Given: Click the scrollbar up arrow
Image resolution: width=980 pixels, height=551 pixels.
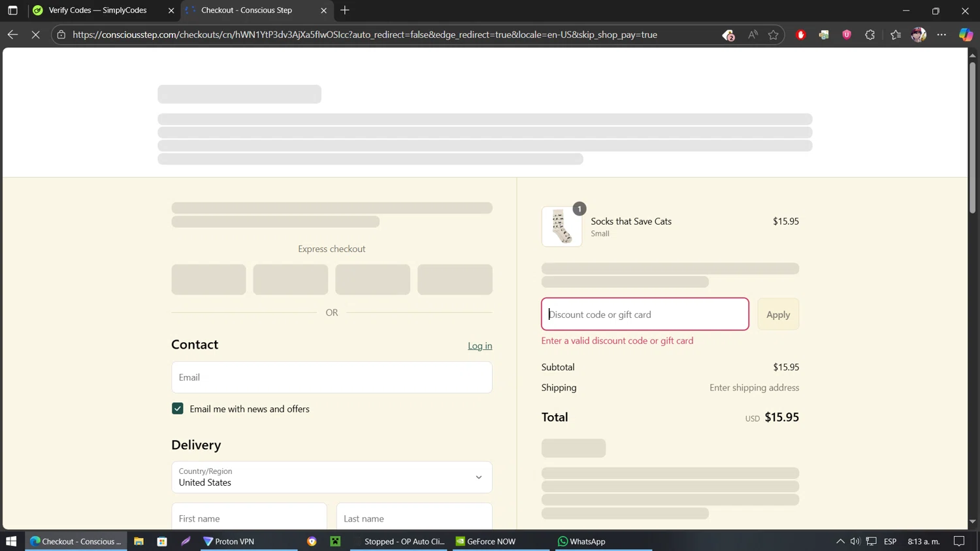Looking at the screenshot, I should [x=972, y=55].
